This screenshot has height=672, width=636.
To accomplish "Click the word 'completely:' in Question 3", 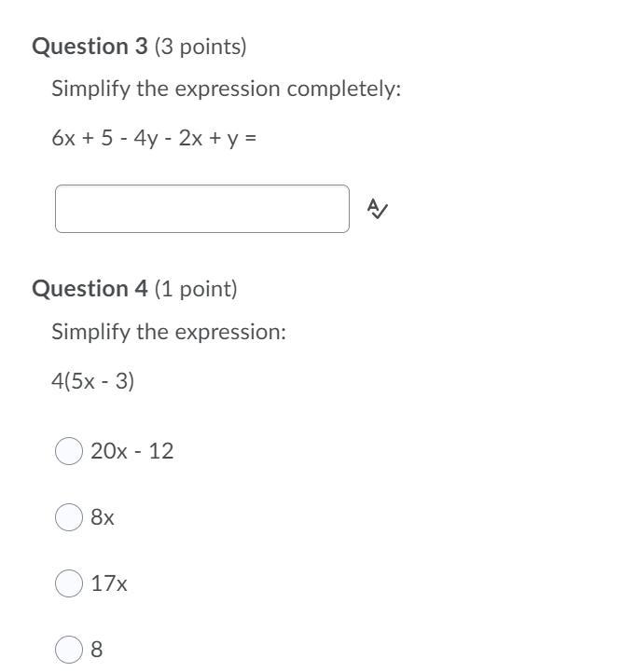I will click(x=344, y=89).
